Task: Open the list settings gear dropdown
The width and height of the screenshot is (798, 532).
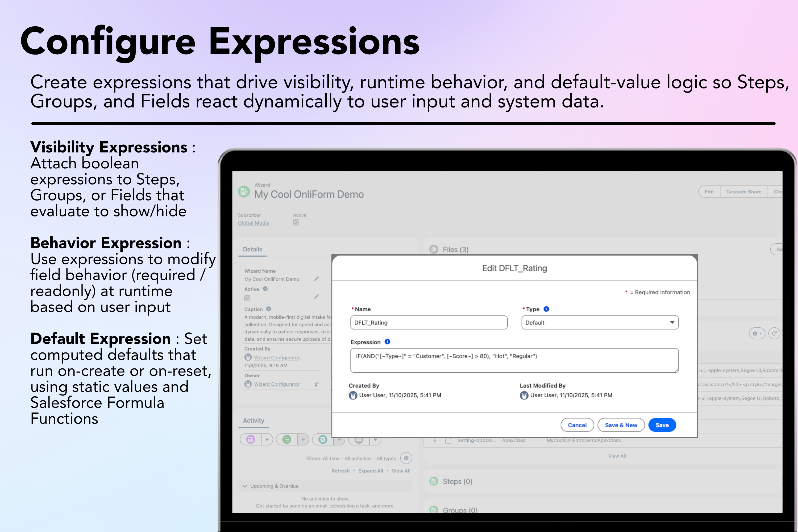Action: [757, 334]
